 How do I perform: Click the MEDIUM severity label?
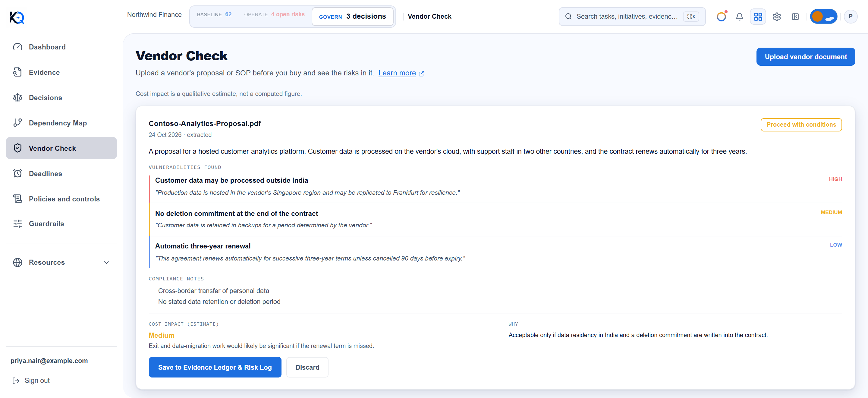click(x=831, y=212)
